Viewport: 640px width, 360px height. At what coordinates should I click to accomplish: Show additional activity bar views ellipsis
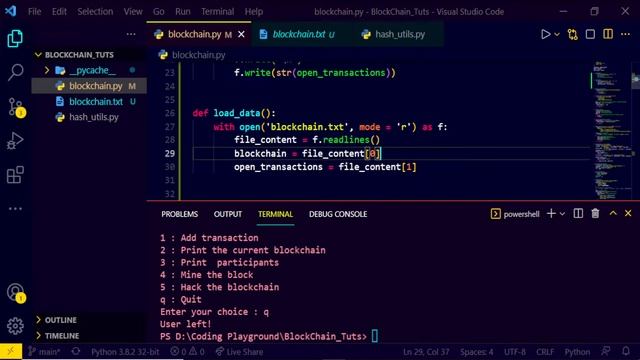[x=15, y=209]
